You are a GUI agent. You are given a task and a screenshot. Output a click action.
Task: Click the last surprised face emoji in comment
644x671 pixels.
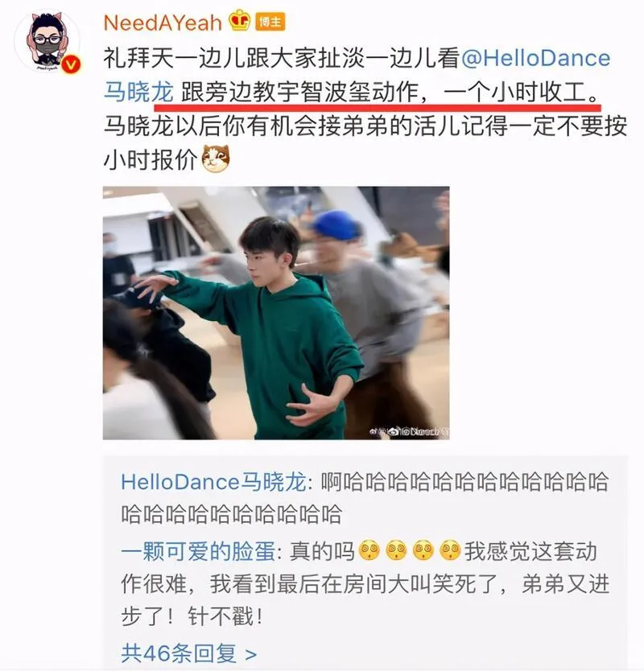click(x=450, y=550)
